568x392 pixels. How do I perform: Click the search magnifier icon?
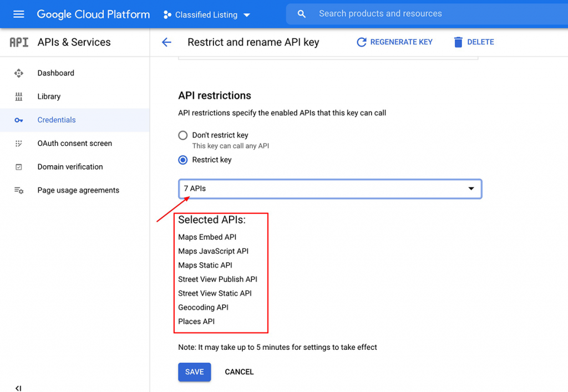pos(301,14)
